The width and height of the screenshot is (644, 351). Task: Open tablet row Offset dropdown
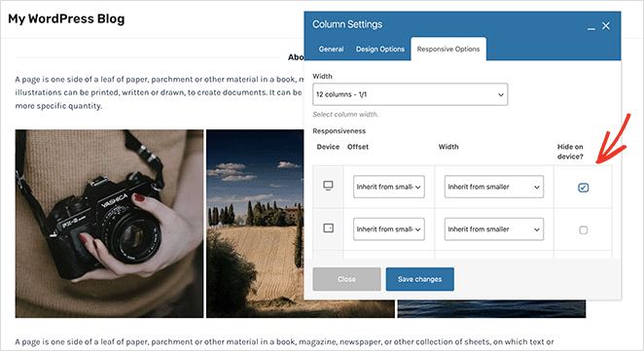(388, 229)
